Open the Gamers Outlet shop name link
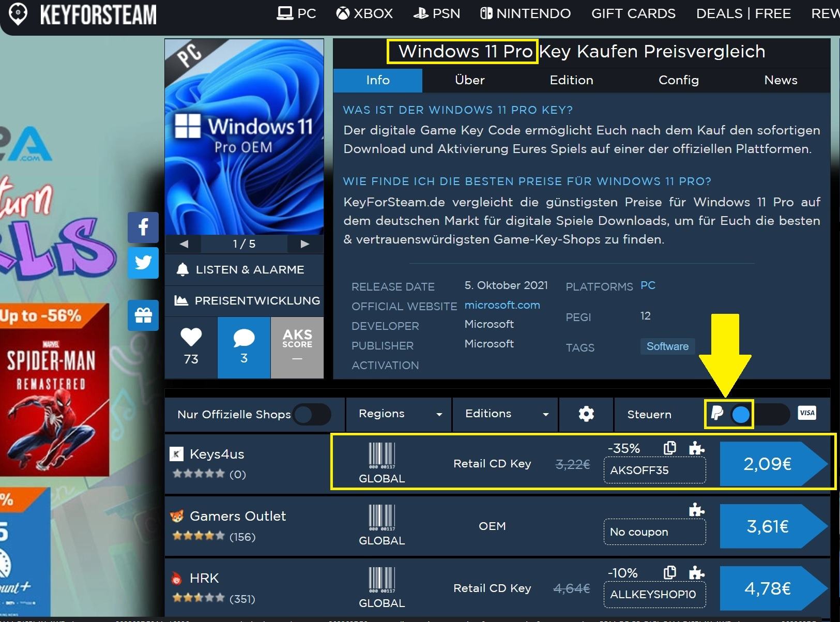The image size is (840, 622). (x=238, y=516)
